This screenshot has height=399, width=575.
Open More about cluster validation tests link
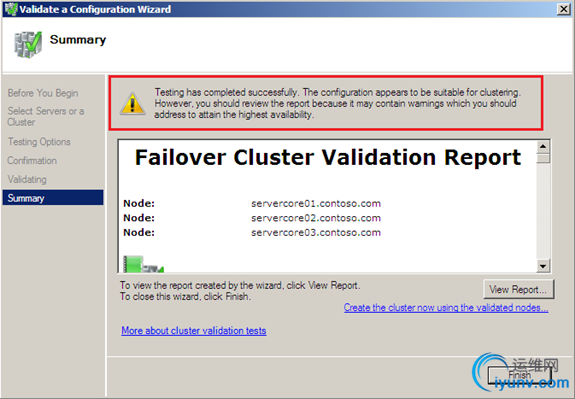tap(194, 331)
